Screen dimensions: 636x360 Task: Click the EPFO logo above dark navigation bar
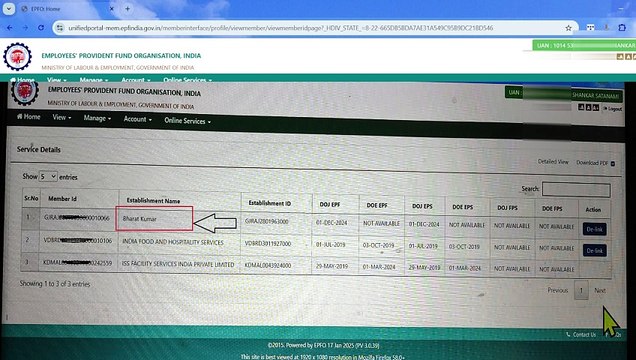(25, 92)
